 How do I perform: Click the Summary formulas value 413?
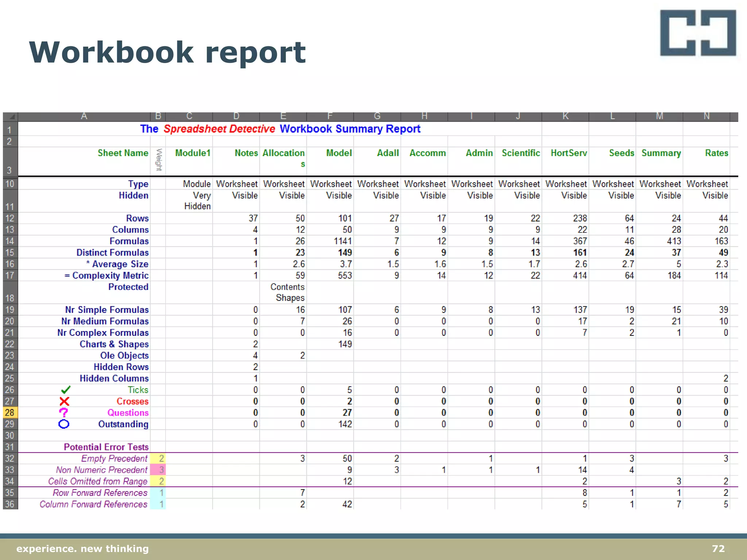(x=674, y=241)
